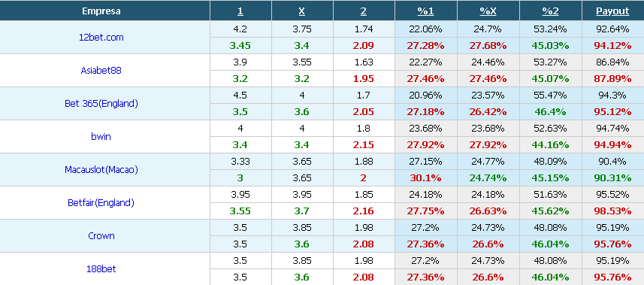Screen dimensions: 644x285
Task: Open the Asiabet88 company link
Action: tap(101, 71)
